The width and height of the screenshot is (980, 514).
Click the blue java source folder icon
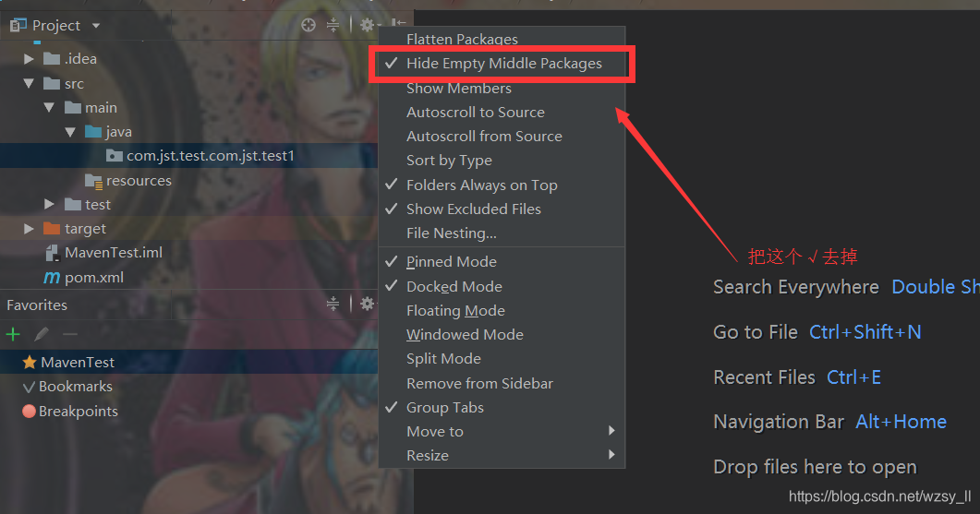(93, 132)
